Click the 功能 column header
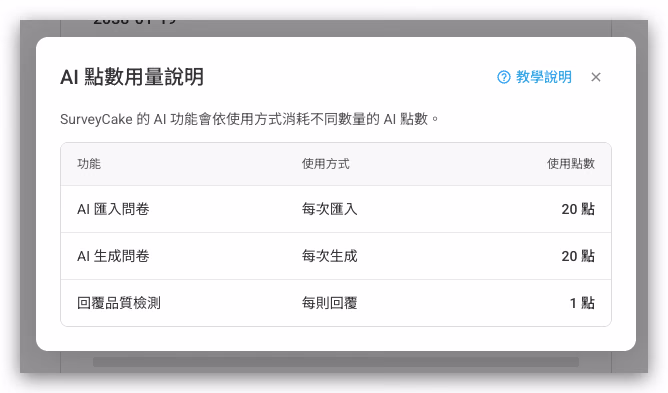The height and width of the screenshot is (393, 668). tap(89, 164)
